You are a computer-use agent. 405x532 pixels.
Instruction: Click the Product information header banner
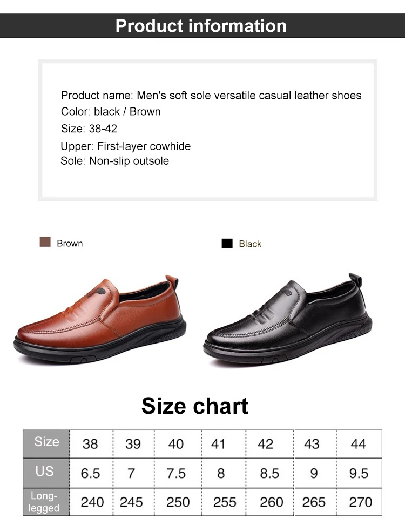(x=201, y=26)
